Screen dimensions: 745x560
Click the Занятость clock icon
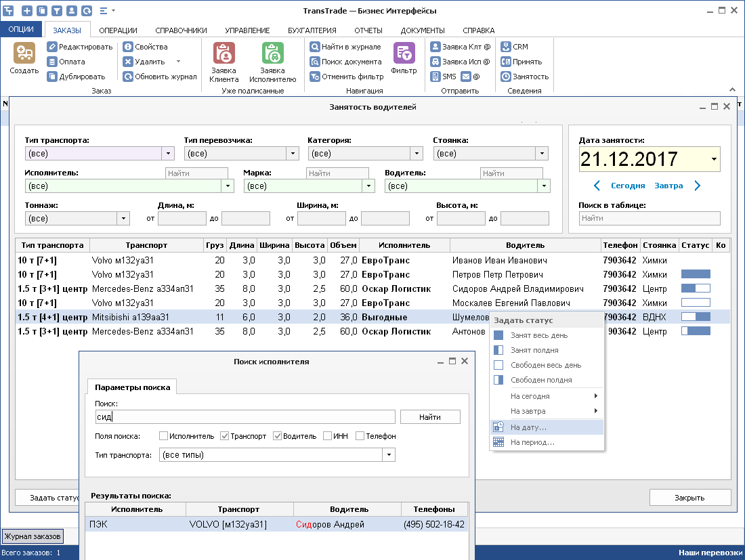(x=505, y=77)
